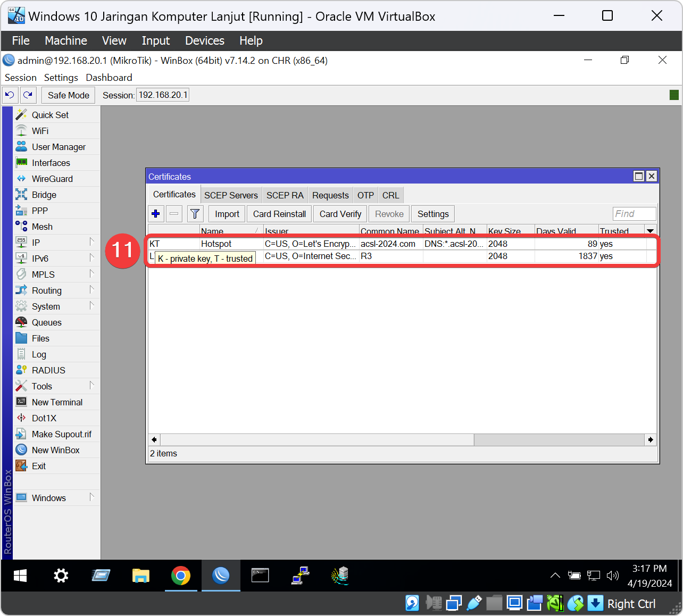This screenshot has width=683, height=616.
Task: Click the Revoke button
Action: (x=389, y=214)
